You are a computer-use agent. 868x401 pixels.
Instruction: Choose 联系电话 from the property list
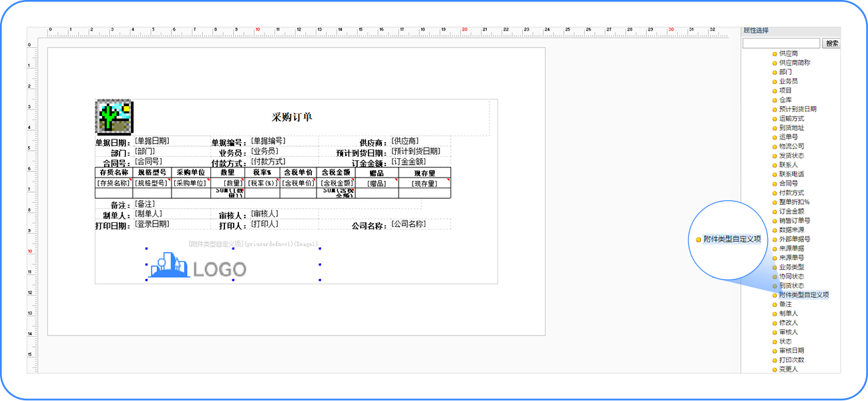click(x=791, y=174)
